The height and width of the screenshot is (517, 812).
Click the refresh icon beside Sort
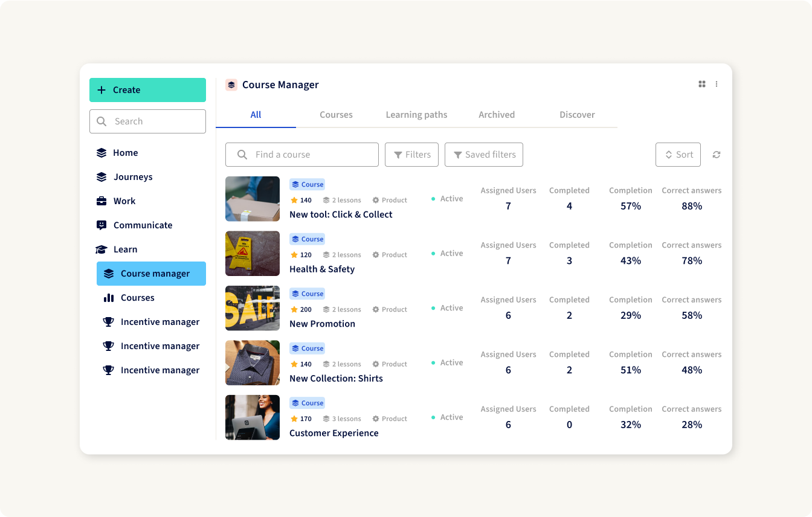[717, 155]
